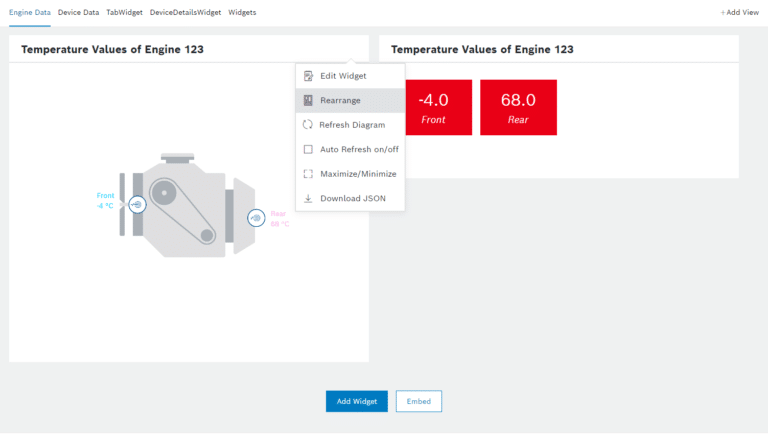Click Add View link at top right
Viewport: 768px width, 434px height.
[x=739, y=13]
